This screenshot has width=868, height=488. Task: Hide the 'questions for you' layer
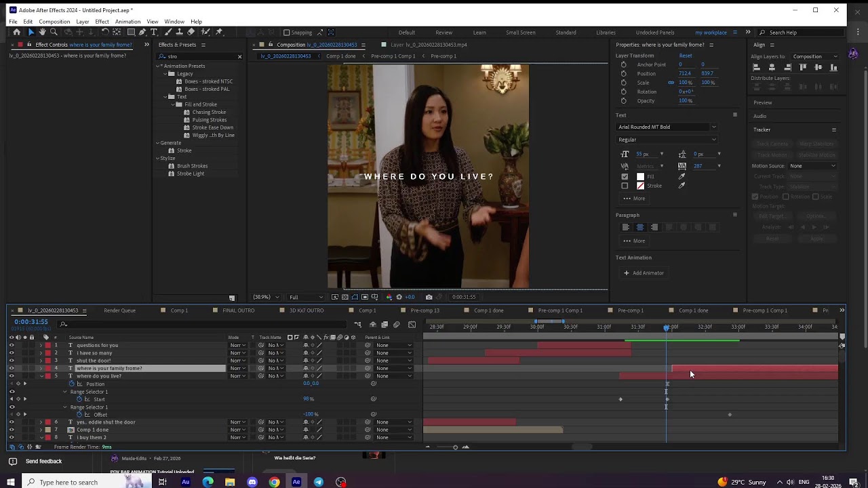click(12, 345)
